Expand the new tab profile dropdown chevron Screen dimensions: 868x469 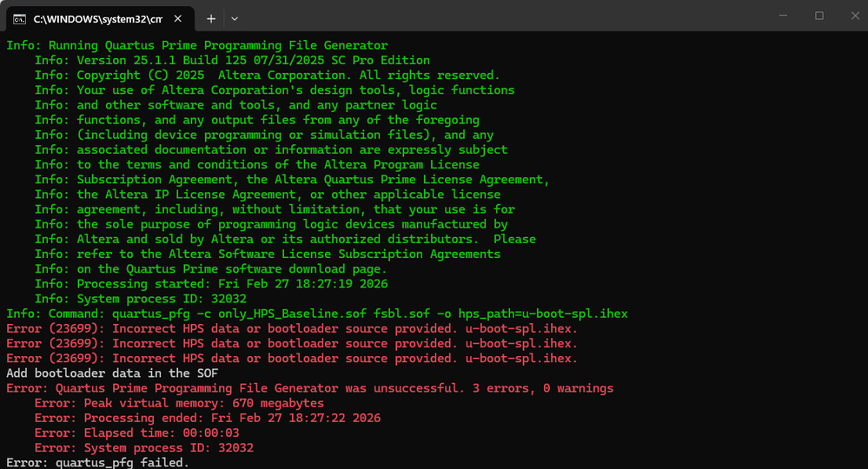[x=235, y=17]
